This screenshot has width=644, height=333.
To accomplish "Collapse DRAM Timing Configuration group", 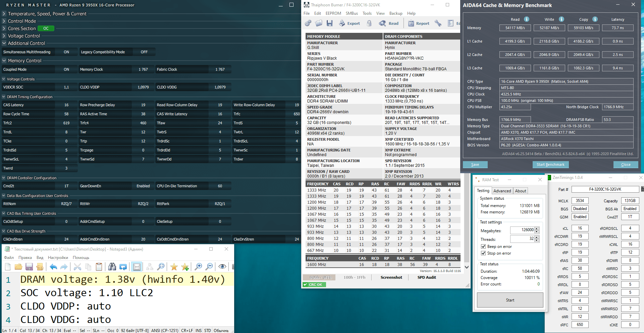I will (x=4, y=97).
